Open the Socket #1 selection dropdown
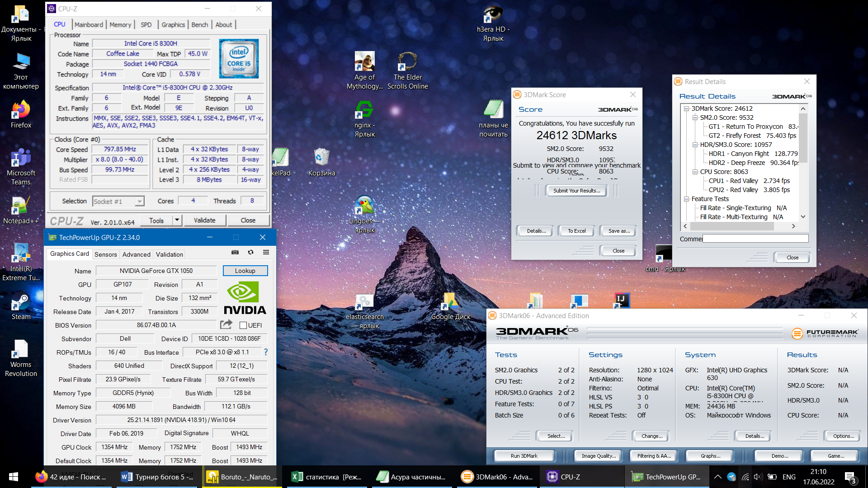 pos(118,201)
